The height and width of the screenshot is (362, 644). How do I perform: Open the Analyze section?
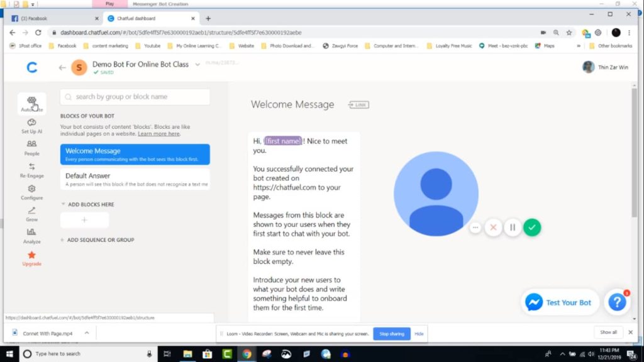pyautogui.click(x=31, y=236)
